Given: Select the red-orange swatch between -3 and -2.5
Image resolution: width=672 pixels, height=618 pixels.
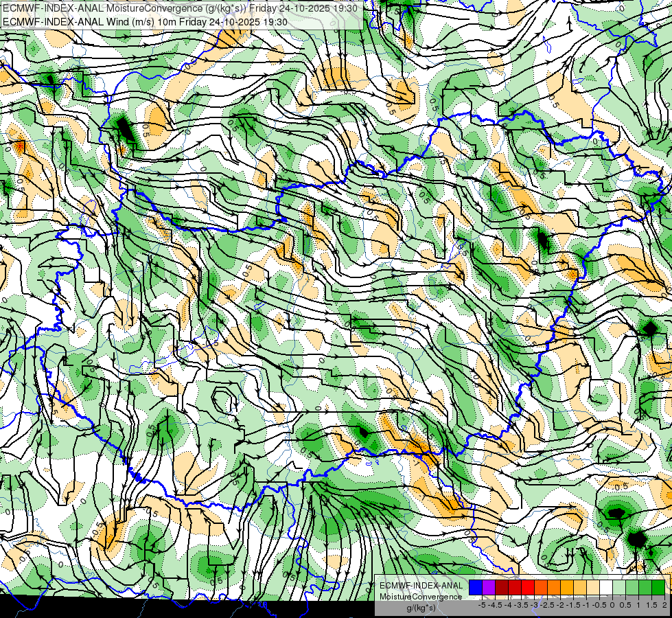Looking at the screenshot, I should (541, 588).
